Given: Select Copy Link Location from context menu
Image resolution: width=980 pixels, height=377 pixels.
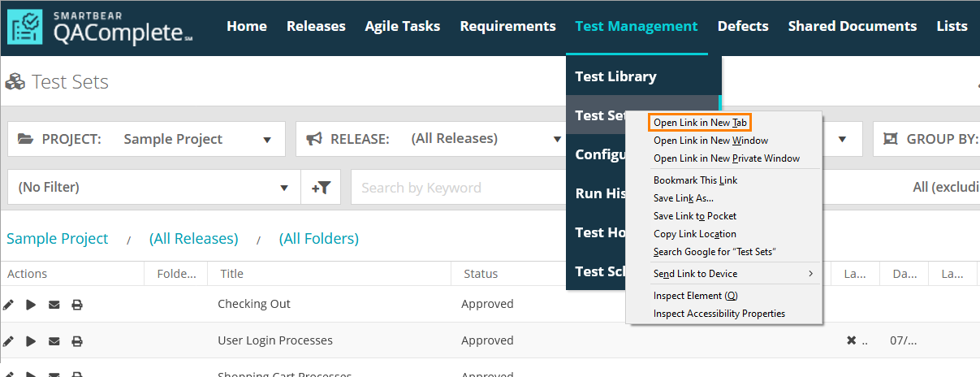Looking at the screenshot, I should tap(694, 234).
